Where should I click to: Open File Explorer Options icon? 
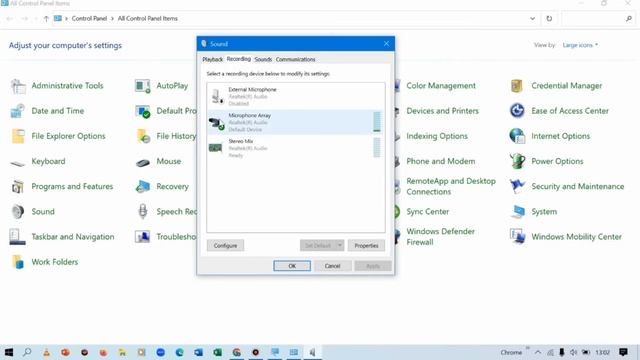18,136
